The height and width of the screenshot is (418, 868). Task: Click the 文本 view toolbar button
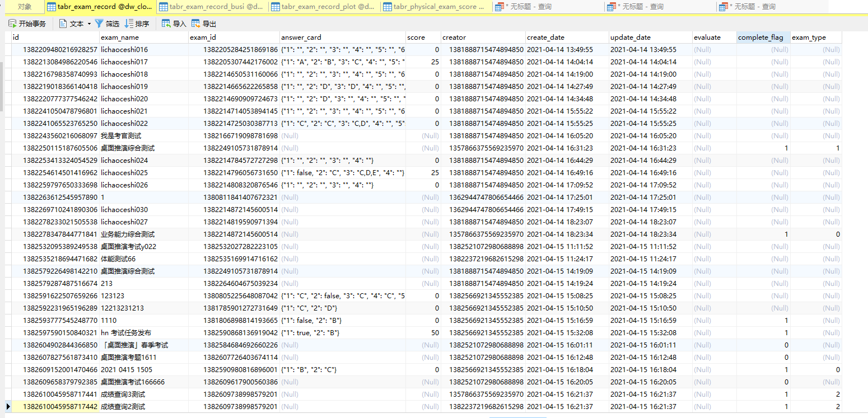72,24
